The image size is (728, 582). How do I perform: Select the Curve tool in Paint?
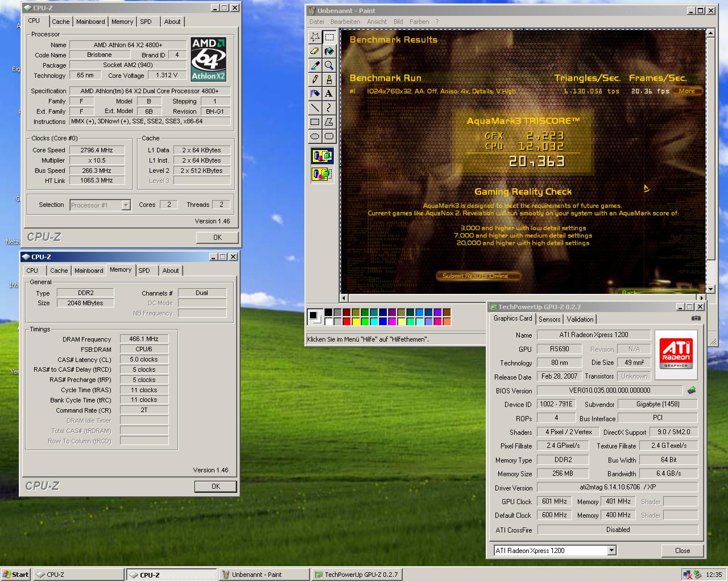pyautogui.click(x=329, y=108)
